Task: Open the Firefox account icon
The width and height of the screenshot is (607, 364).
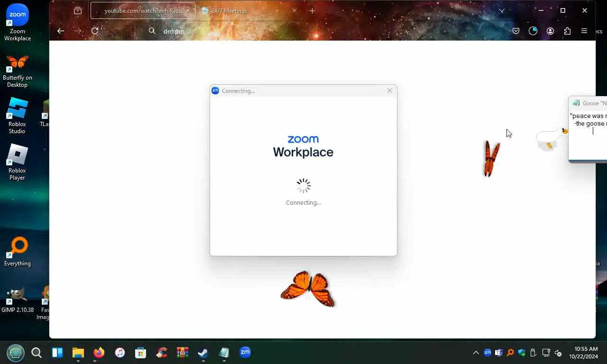Action: (550, 31)
